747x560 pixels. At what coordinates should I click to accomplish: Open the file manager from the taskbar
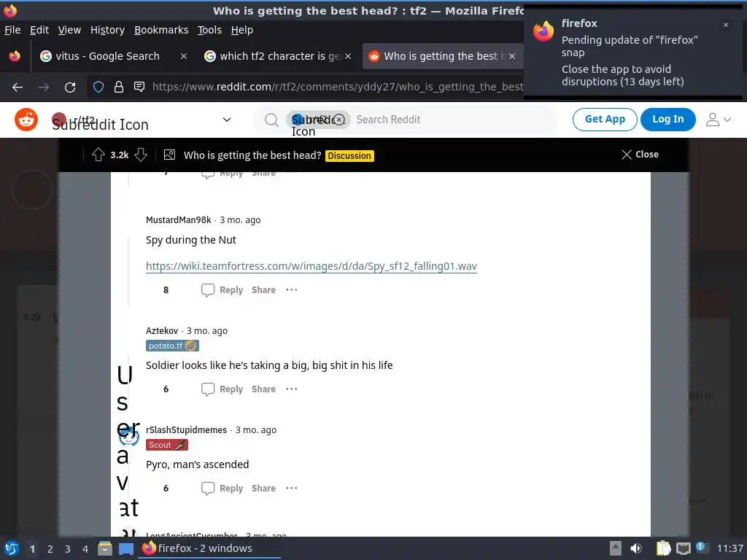click(105, 548)
